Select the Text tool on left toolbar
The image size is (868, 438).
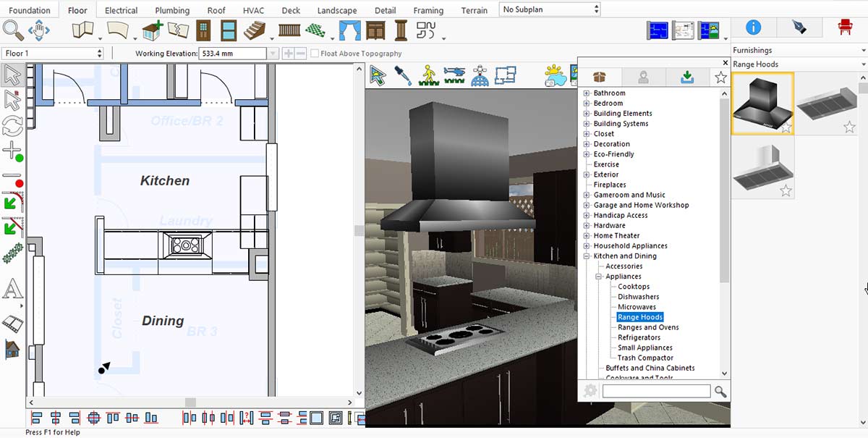[12, 290]
